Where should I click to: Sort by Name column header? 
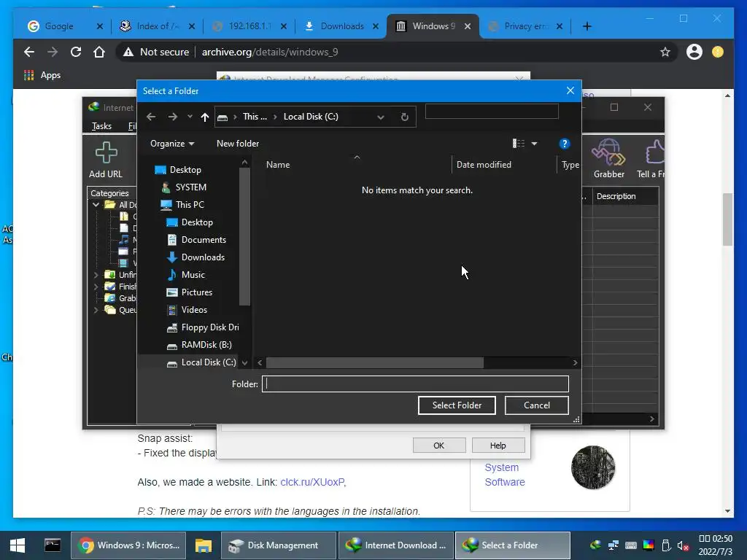point(278,165)
